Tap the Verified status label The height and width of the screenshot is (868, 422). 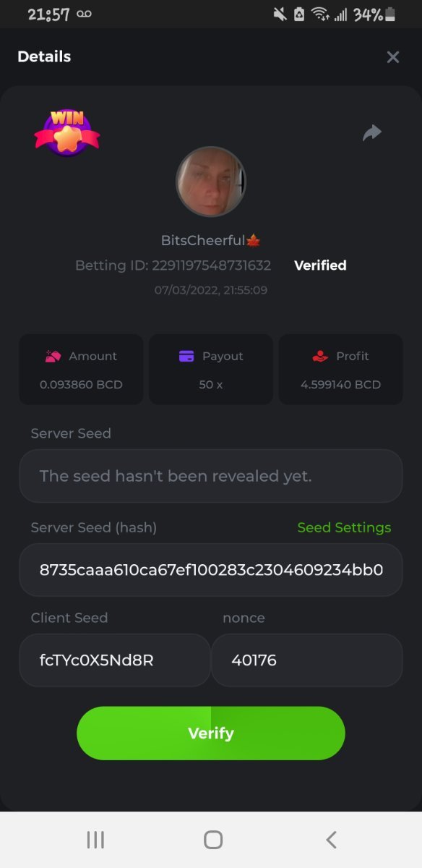[x=320, y=265]
